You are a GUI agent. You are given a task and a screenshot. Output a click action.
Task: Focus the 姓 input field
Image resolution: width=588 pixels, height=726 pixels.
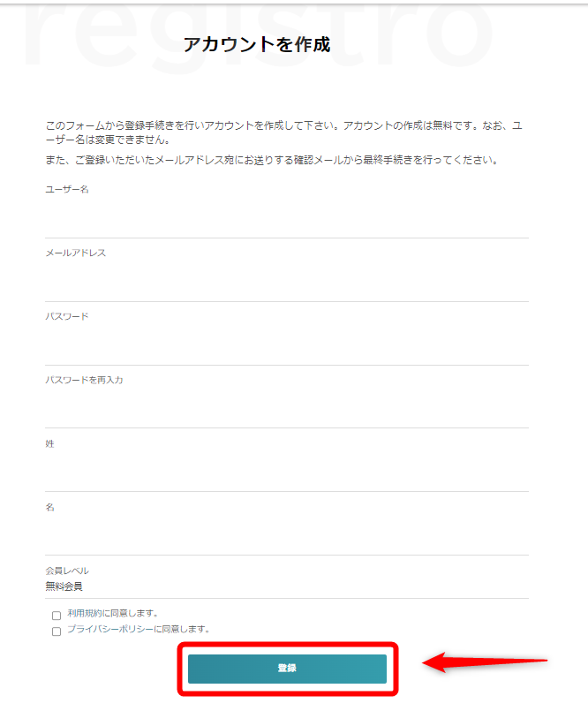tap(287, 472)
